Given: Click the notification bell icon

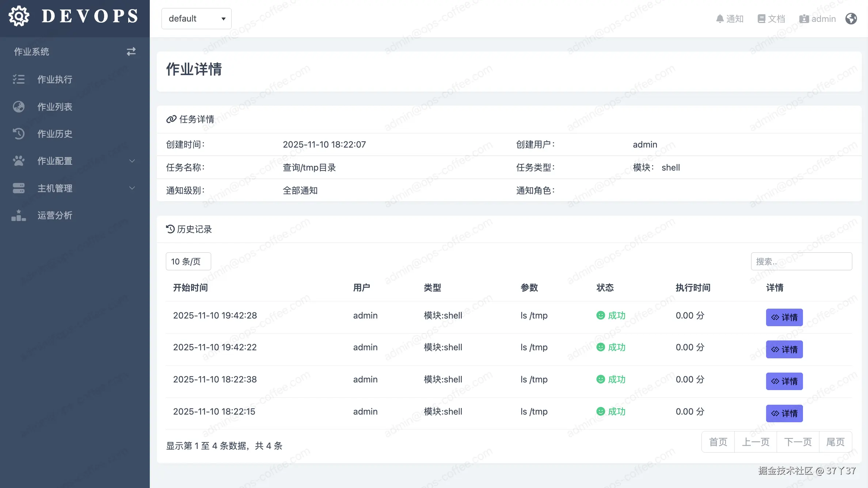Looking at the screenshot, I should 720,19.
